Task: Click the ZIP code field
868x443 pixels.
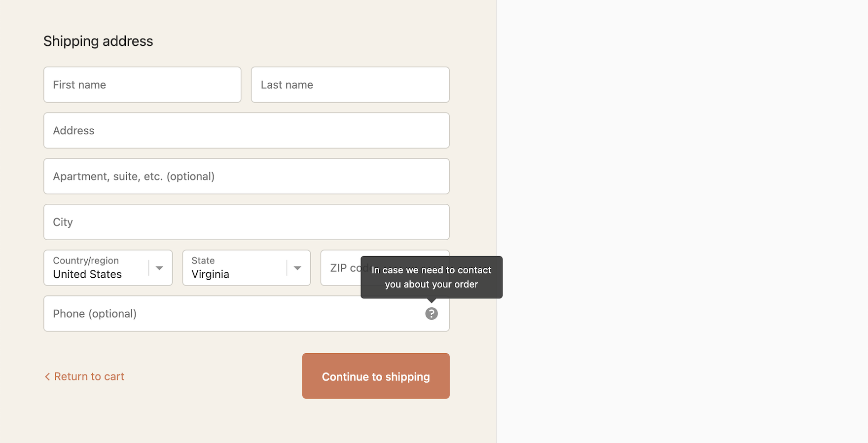Action: tap(340, 268)
